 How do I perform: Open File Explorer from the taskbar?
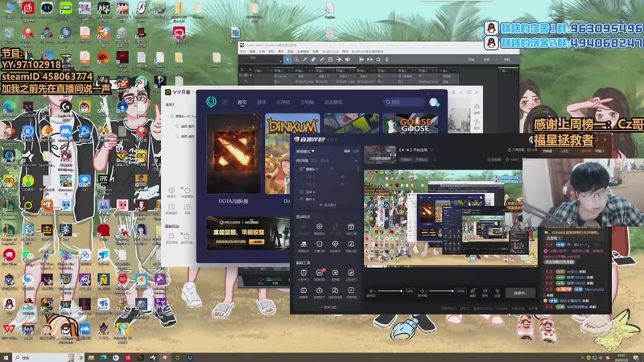point(91,357)
